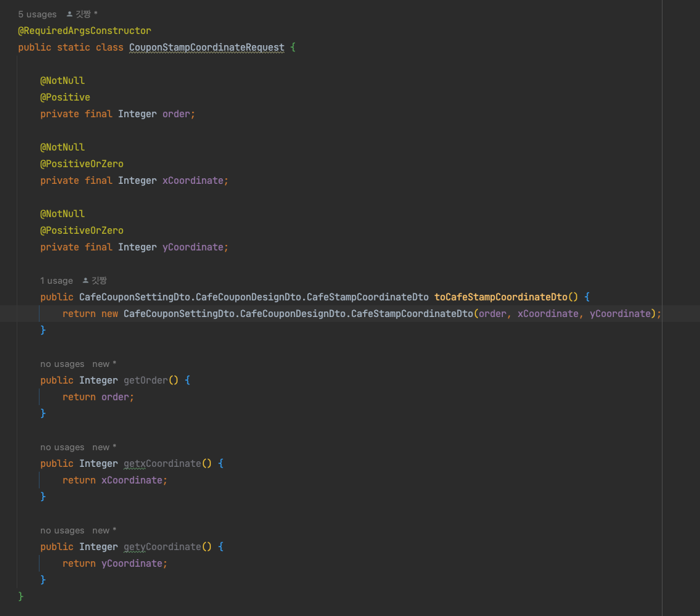Click the toCafeStampCoordinateDto method name
This screenshot has height=616, width=700.
point(501,297)
